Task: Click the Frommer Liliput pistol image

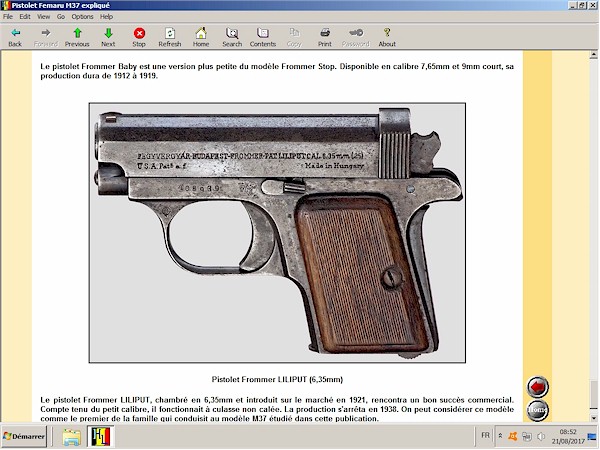Action: coord(277,233)
